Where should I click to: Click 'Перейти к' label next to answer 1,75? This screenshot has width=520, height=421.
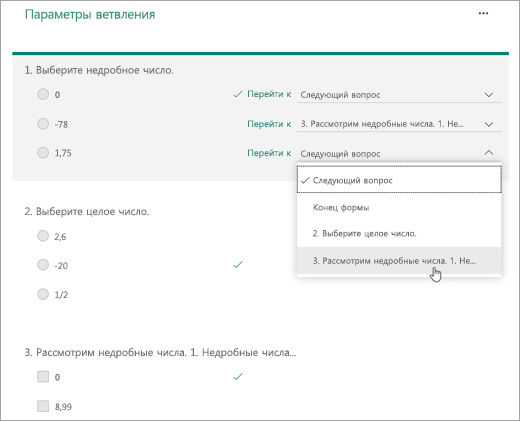click(x=269, y=153)
